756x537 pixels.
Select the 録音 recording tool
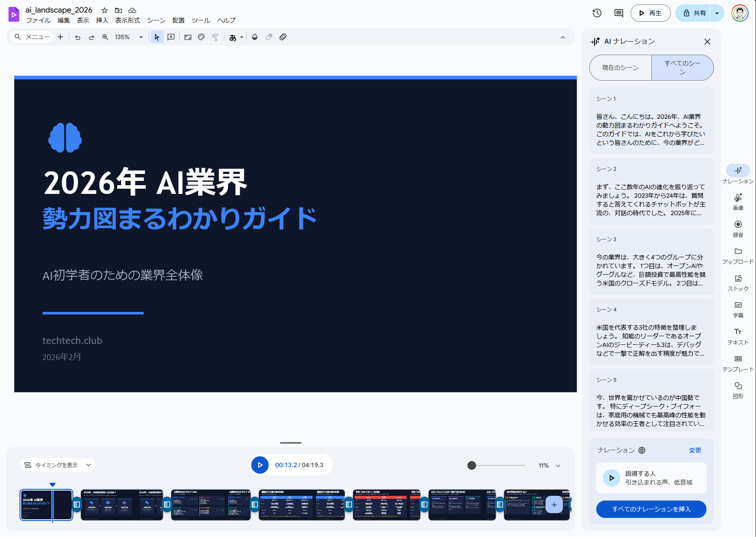click(x=738, y=229)
